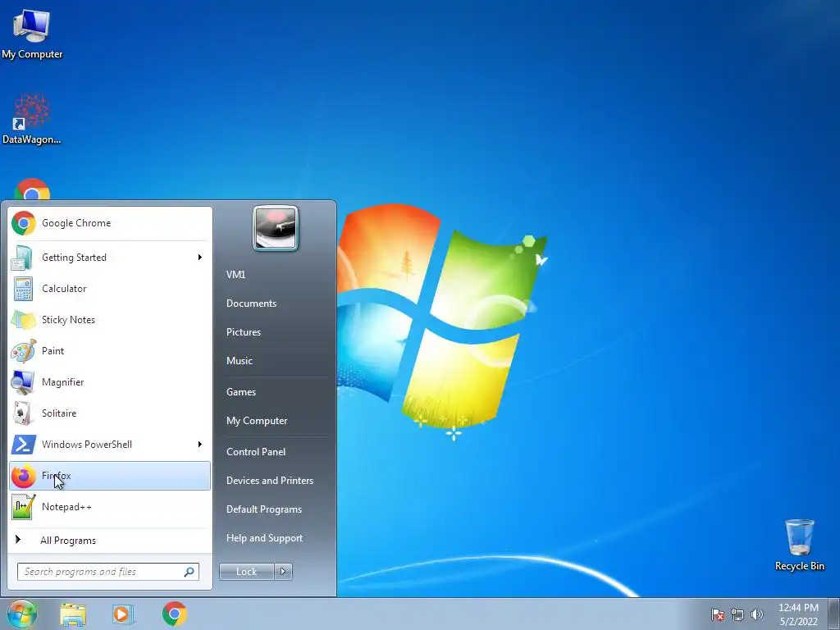Image resolution: width=840 pixels, height=630 pixels.
Task: Click the Start orb button
Action: (x=22, y=614)
